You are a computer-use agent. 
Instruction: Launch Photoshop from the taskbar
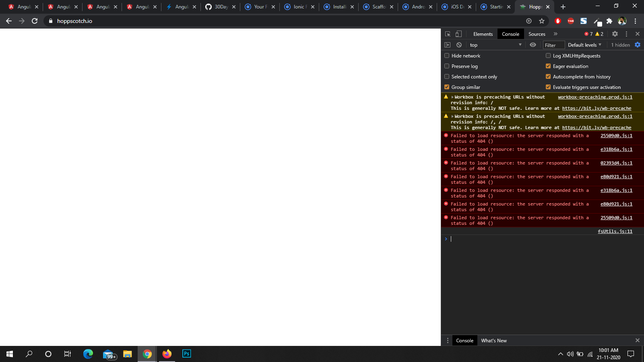click(x=186, y=354)
